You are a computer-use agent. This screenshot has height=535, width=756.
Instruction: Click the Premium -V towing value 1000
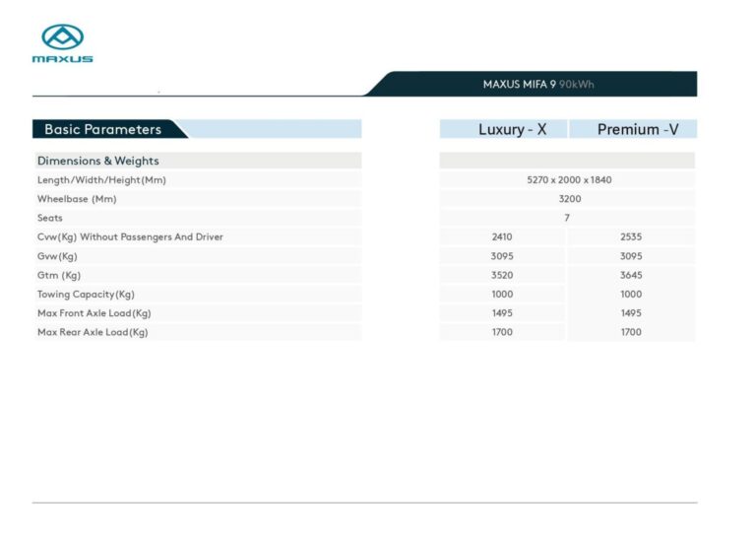(631, 295)
